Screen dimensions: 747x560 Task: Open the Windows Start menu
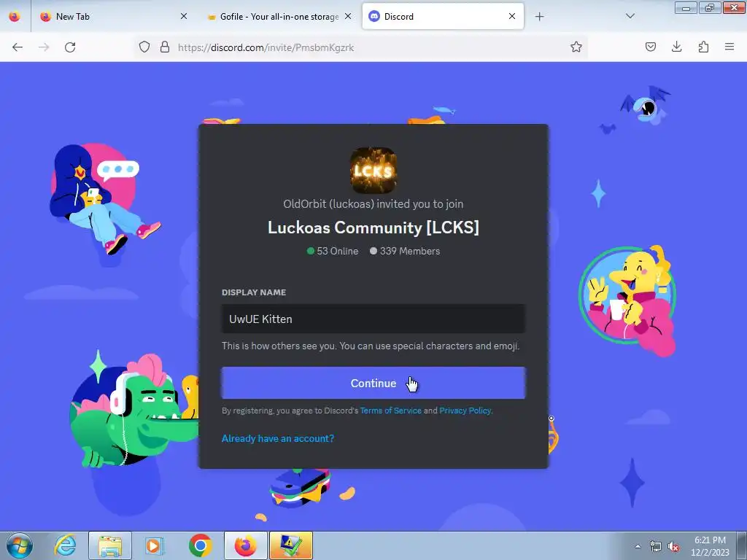pyautogui.click(x=19, y=545)
